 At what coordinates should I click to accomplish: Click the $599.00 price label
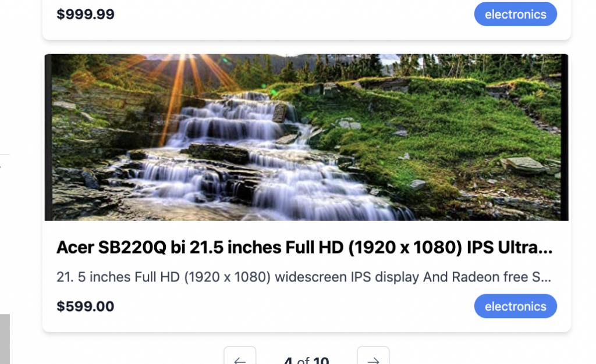(85, 306)
